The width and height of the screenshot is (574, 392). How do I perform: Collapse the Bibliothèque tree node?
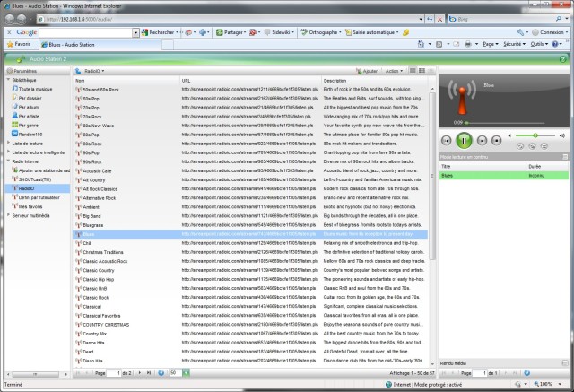click(x=8, y=80)
